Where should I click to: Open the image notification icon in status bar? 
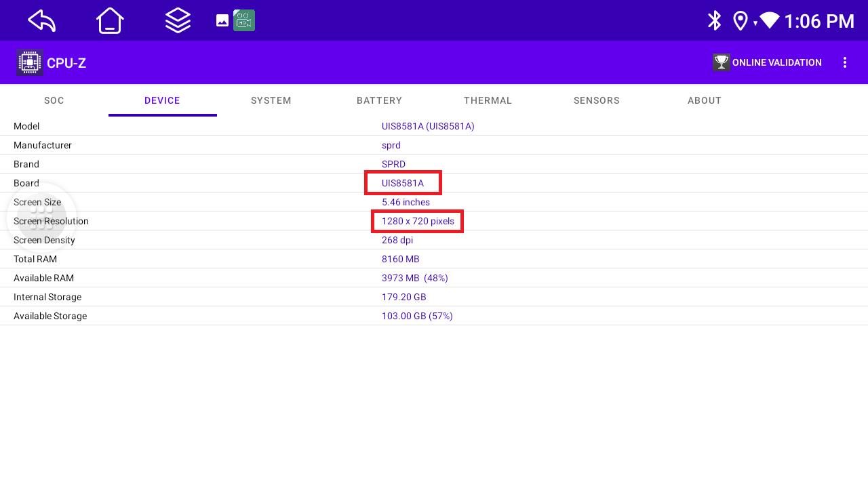point(222,20)
